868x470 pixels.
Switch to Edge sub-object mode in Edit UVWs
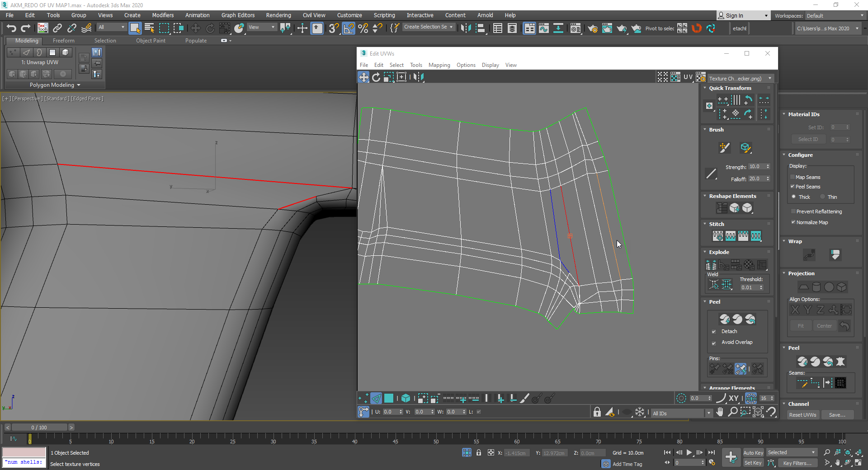point(376,398)
